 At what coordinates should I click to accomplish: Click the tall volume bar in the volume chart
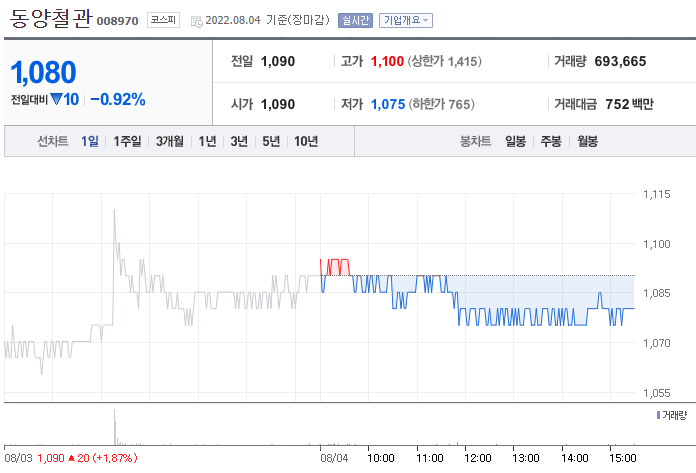click(x=115, y=427)
